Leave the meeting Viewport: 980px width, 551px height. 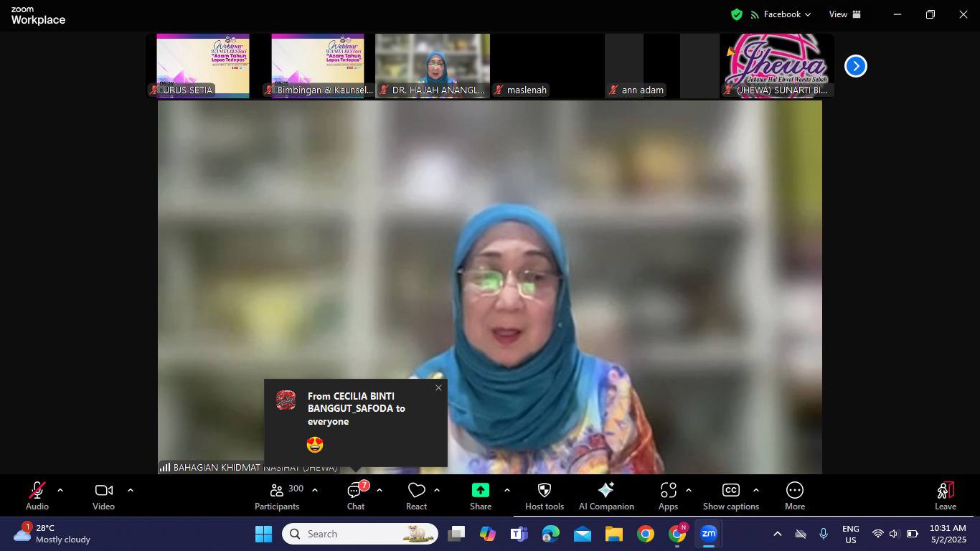[945, 495]
